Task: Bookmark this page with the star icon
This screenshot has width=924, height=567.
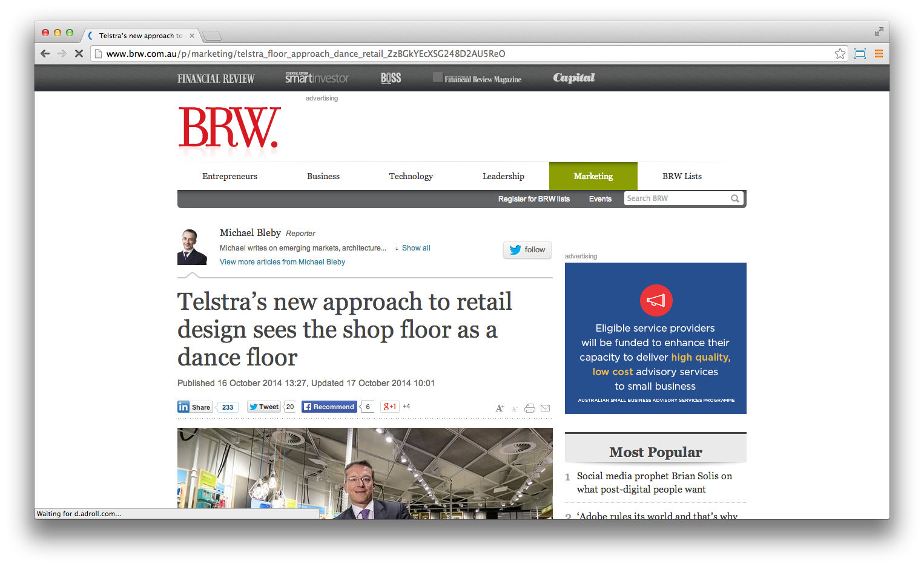Action: [x=840, y=53]
